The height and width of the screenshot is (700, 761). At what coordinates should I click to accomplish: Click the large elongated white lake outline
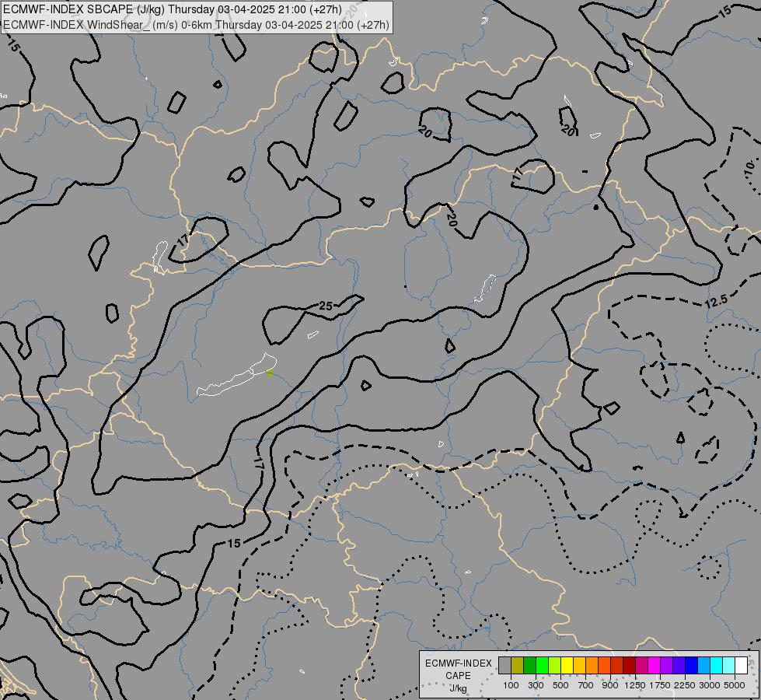[237, 375]
